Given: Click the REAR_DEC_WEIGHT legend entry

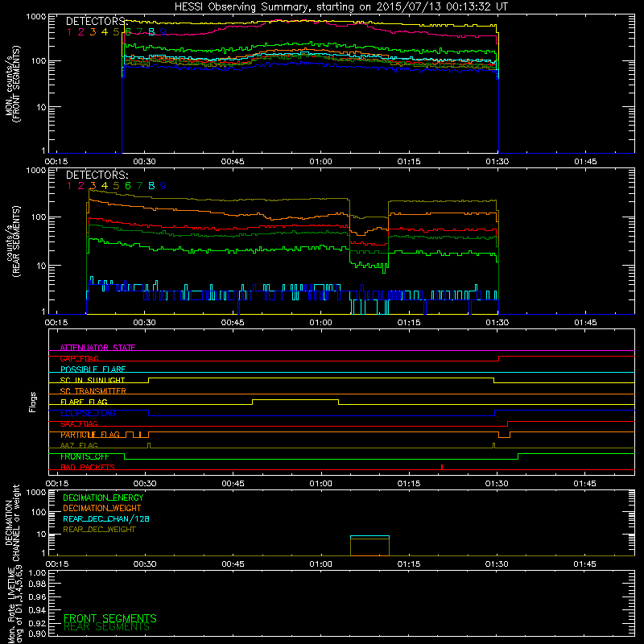Looking at the screenshot, I should click(99, 530).
